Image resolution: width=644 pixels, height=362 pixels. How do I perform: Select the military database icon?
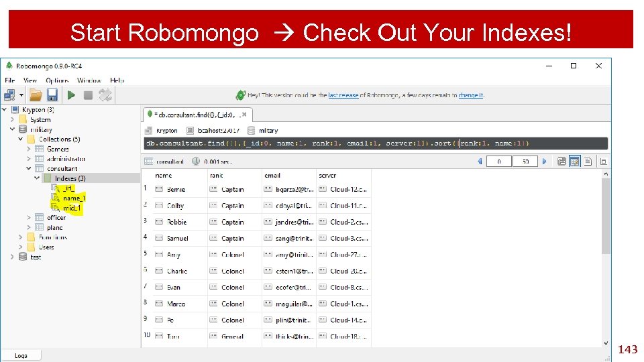[x=23, y=129]
